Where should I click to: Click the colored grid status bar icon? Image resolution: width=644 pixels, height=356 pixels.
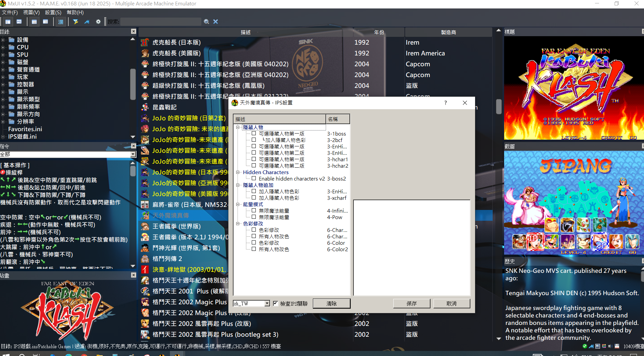tap(604, 346)
